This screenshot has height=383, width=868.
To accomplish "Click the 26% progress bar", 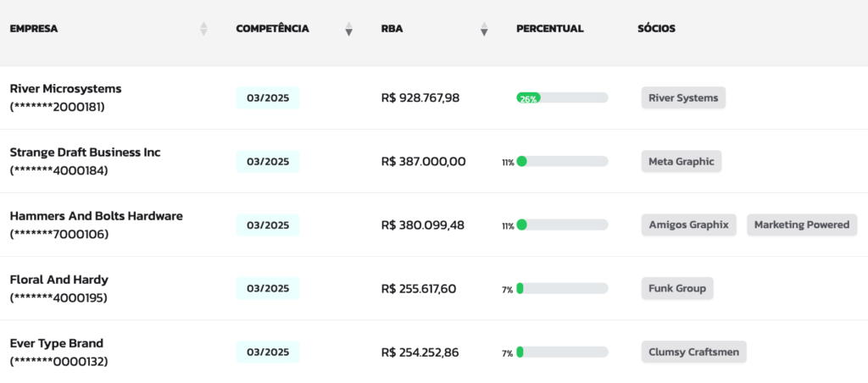I will point(562,98).
